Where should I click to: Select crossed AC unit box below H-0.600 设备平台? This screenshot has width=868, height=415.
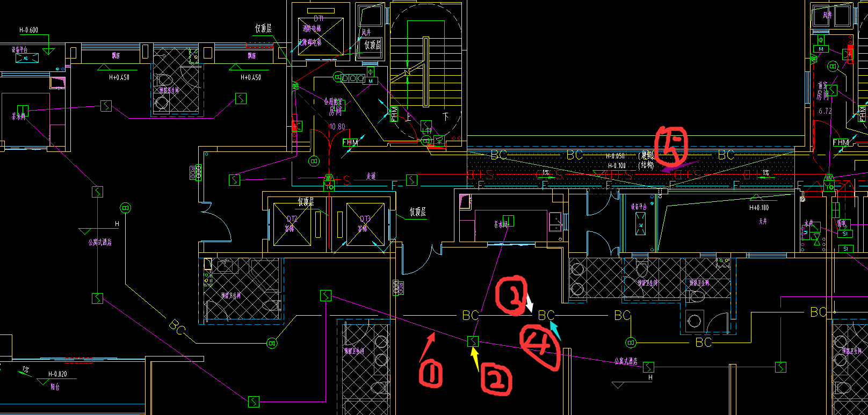(27, 58)
